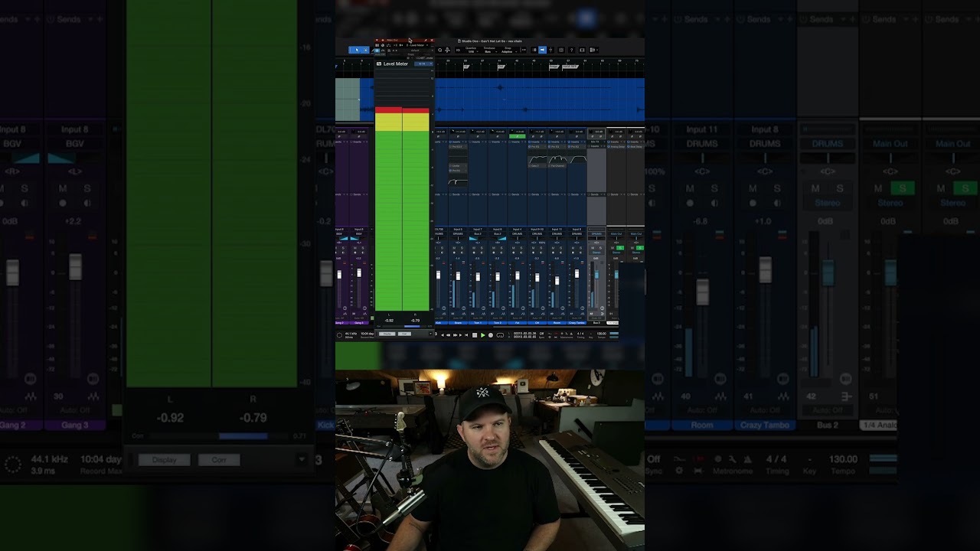The height and width of the screenshot is (551, 980).
Task: Open Snare channel Auto: Off automation menu
Action: click(x=458, y=318)
